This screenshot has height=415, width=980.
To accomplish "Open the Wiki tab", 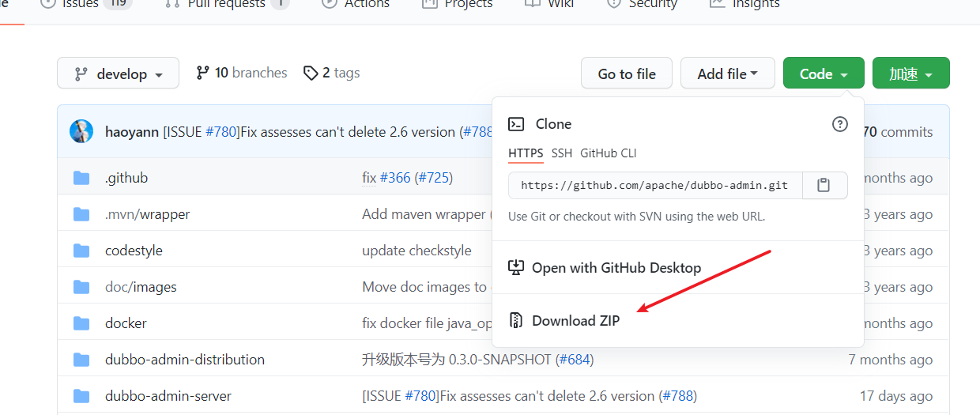I will click(549, 3).
